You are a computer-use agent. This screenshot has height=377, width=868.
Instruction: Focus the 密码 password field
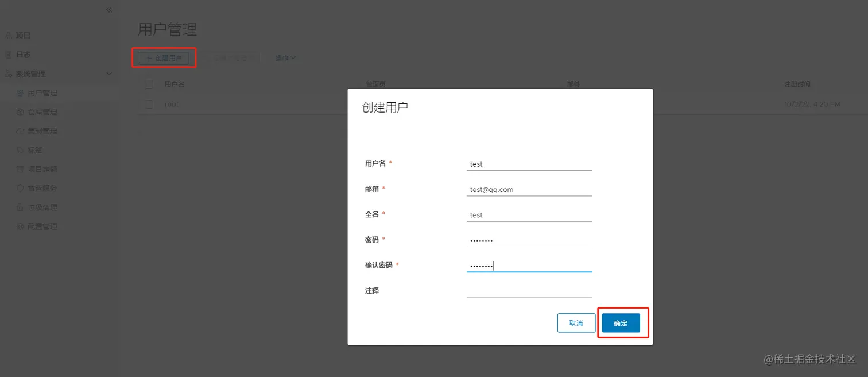coord(529,240)
